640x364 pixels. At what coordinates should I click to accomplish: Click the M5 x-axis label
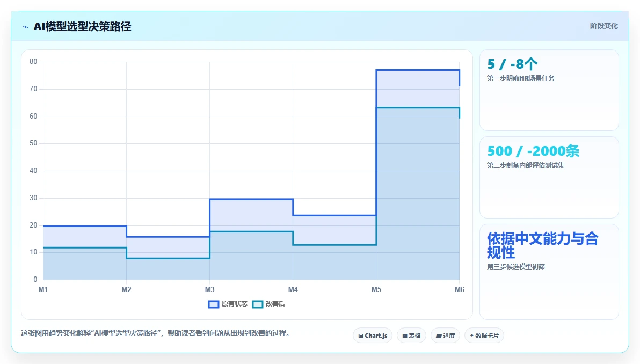pyautogui.click(x=376, y=289)
